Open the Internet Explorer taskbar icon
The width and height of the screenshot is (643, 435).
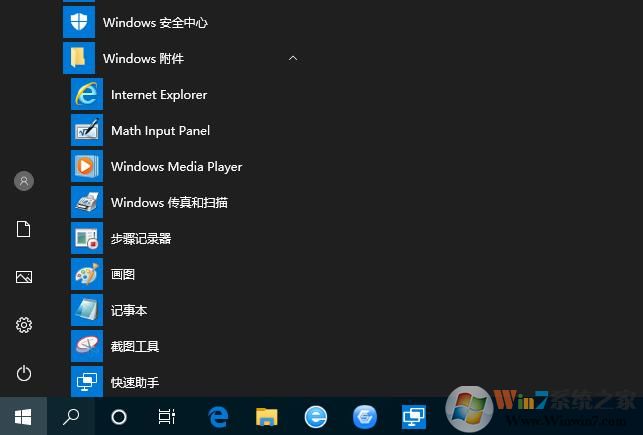(316, 417)
